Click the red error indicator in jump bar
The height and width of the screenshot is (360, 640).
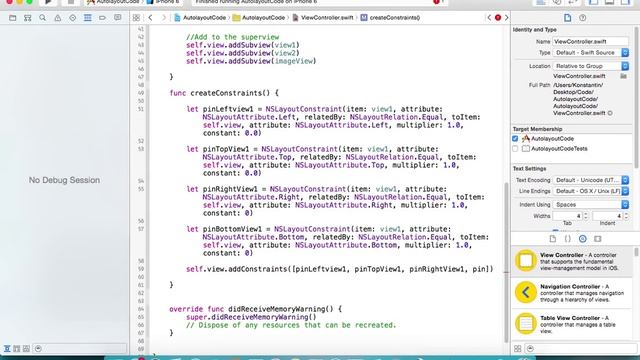point(498,18)
